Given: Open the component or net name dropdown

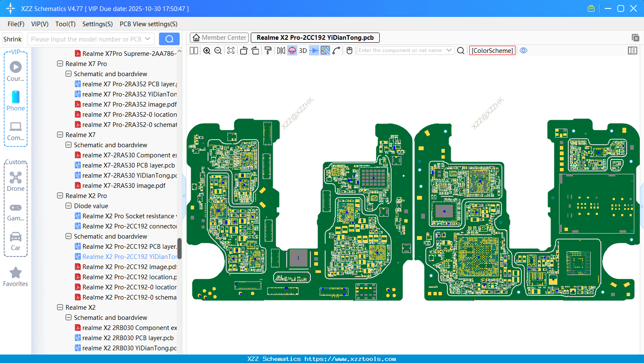Looking at the screenshot, I should tap(449, 50).
